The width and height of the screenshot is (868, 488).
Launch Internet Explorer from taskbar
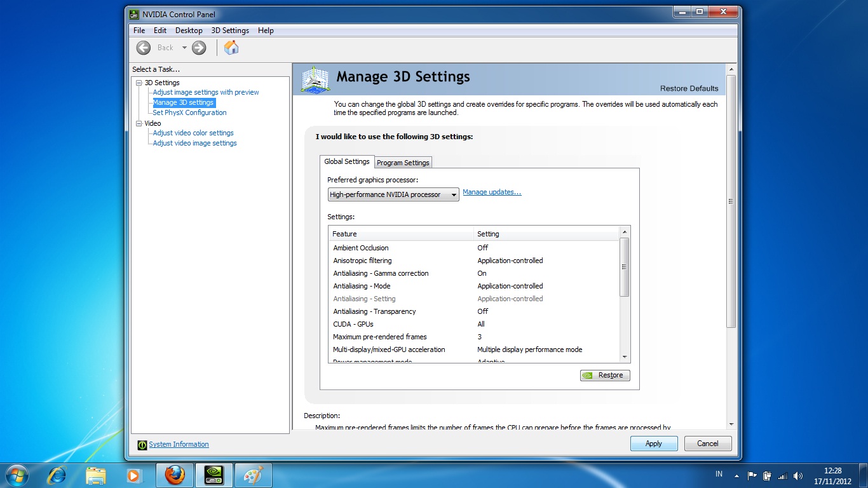point(58,475)
